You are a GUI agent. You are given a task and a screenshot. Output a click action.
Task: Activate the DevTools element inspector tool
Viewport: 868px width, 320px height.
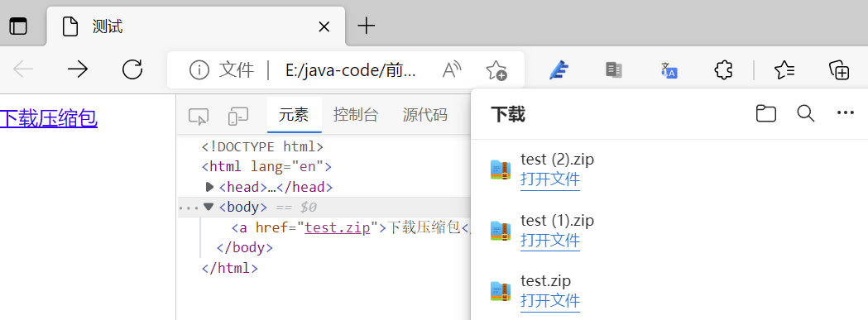pos(199,117)
